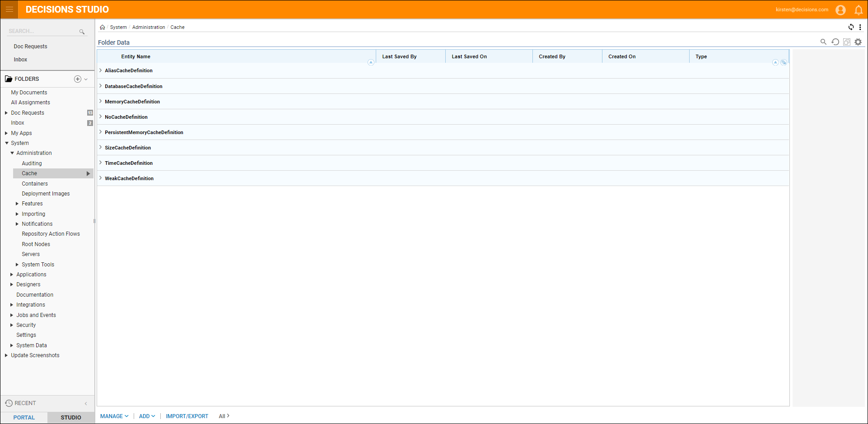Select All Assignments folder

point(30,103)
